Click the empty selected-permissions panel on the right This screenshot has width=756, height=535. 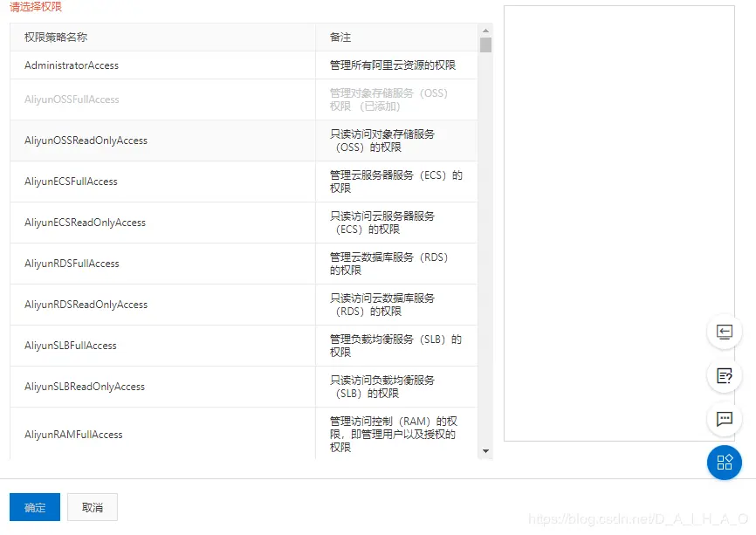click(x=619, y=223)
